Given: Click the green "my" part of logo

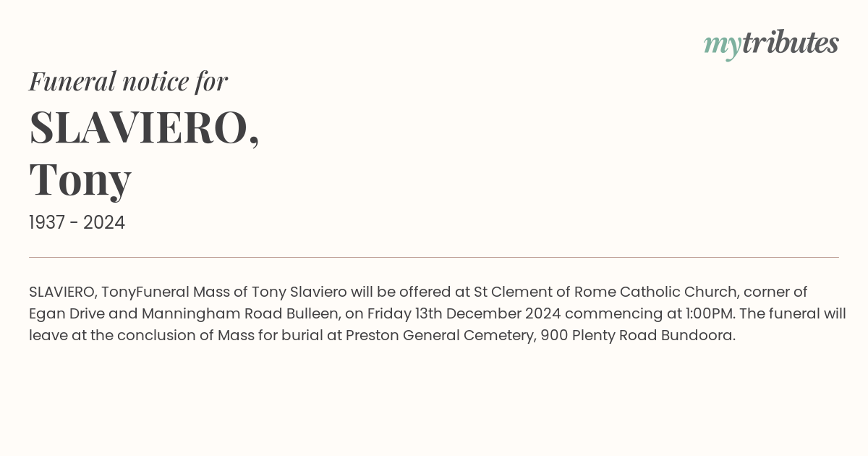Looking at the screenshot, I should pos(723,47).
